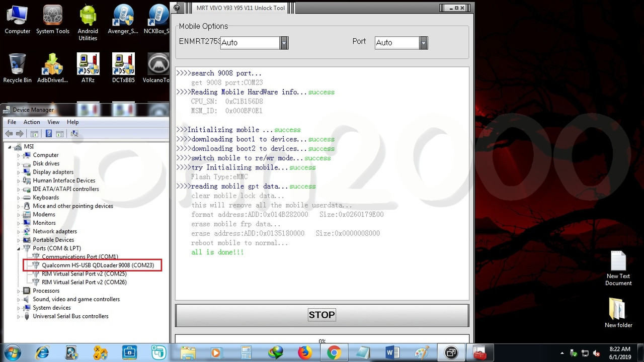Click the Internet Download Manager taskbar icon

(275, 353)
